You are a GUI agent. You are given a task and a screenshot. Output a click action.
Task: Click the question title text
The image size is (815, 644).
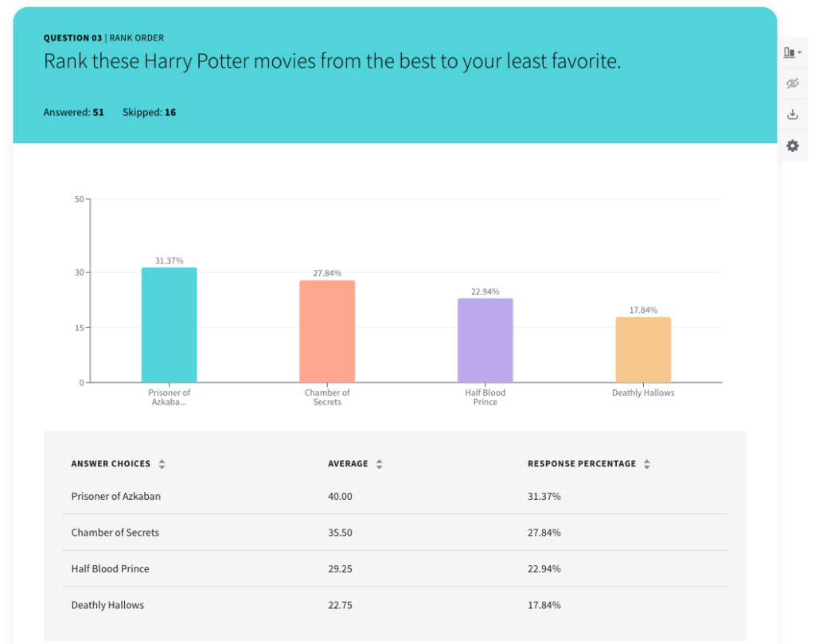[x=319, y=61]
